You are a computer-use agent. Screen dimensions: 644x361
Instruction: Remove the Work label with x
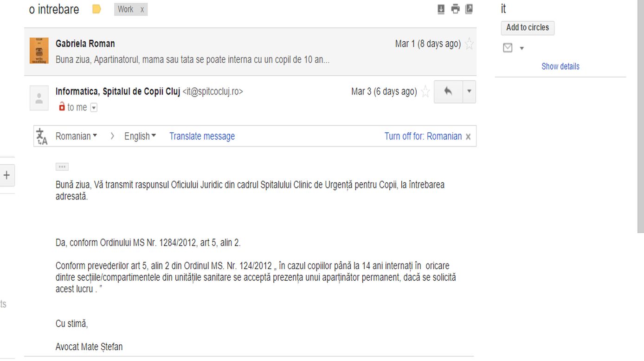point(142,9)
